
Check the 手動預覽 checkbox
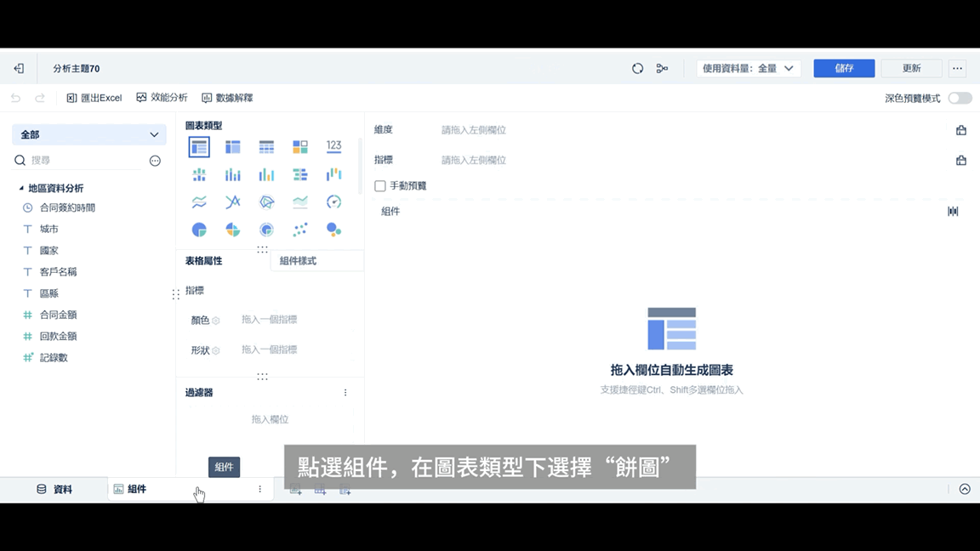coord(380,186)
